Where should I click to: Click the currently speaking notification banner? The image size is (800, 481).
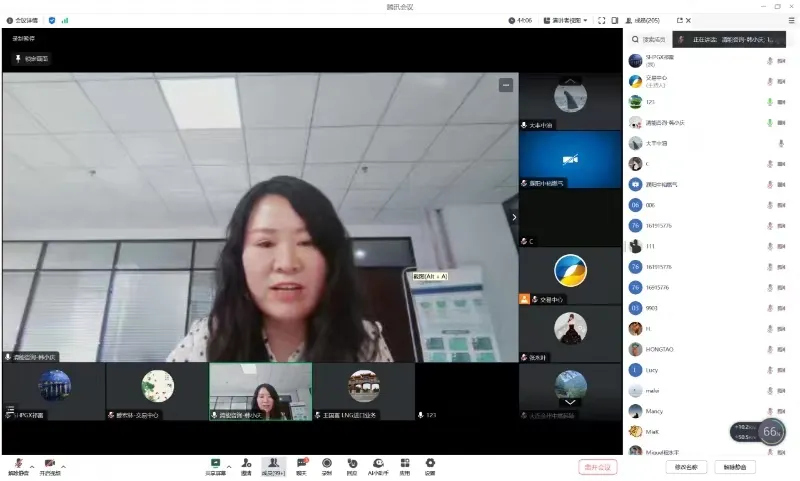[729, 39]
